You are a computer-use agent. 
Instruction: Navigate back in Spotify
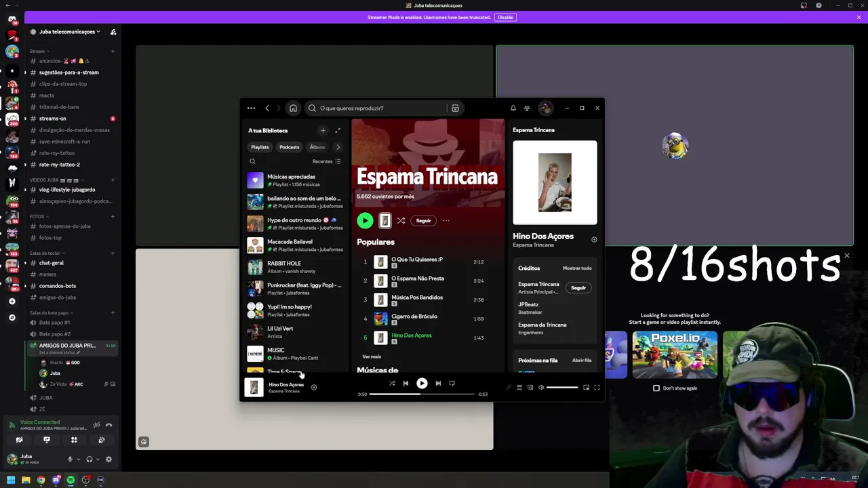[x=267, y=108]
